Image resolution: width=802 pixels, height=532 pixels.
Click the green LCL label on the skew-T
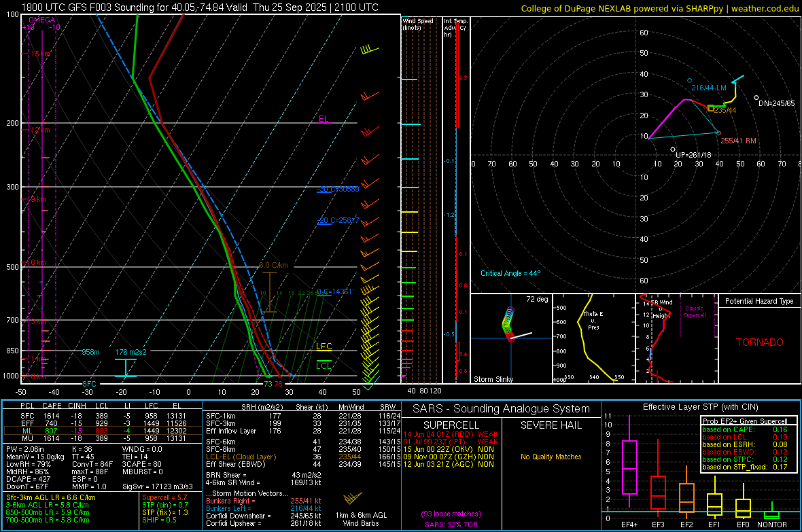point(324,366)
